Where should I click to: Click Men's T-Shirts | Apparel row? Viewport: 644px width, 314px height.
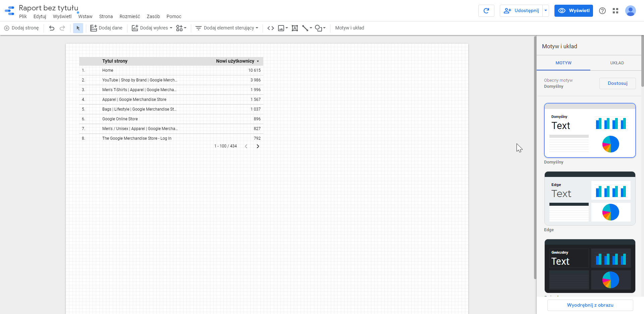coord(171,90)
